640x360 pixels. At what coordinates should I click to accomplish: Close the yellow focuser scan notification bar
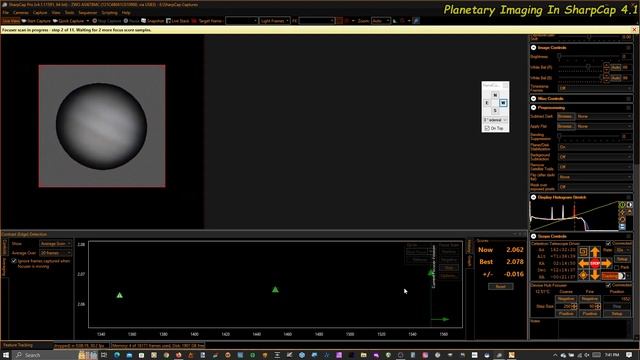click(x=634, y=30)
